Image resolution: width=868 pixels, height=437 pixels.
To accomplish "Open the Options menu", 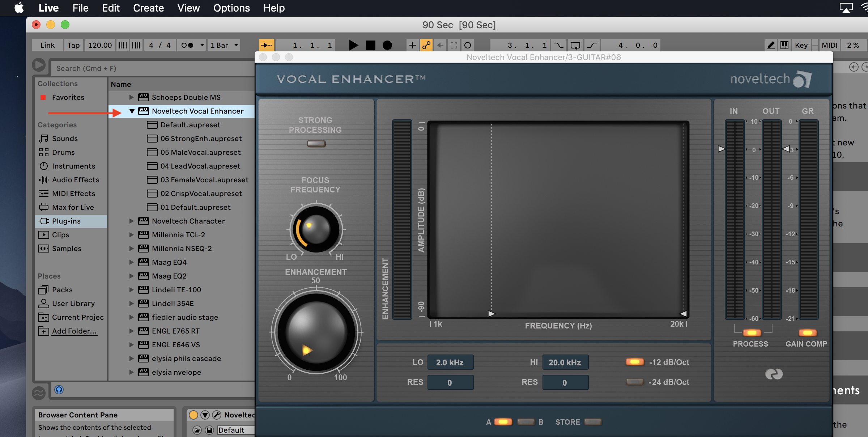I will click(231, 8).
